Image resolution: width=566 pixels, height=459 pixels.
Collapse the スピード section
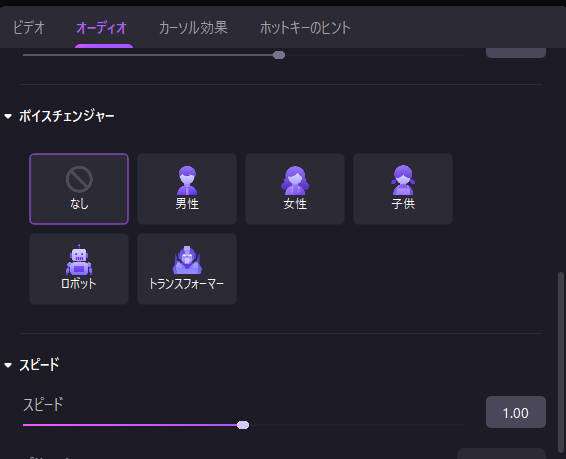[x=8, y=365]
